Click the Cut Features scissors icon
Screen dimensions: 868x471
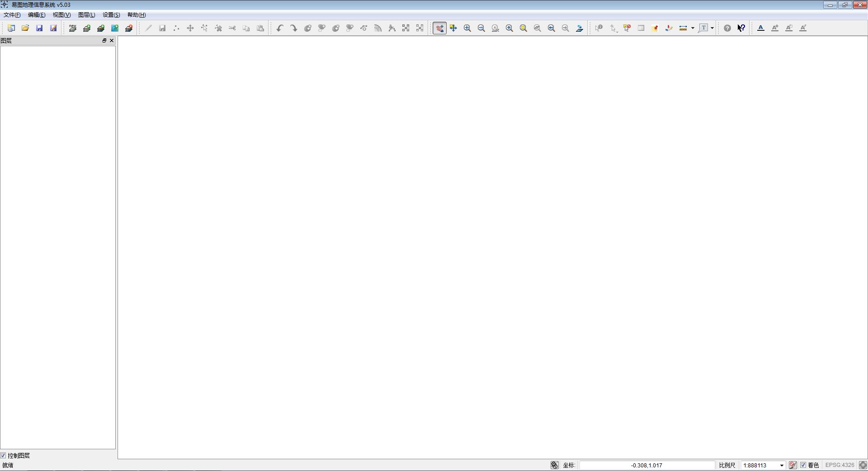(232, 28)
